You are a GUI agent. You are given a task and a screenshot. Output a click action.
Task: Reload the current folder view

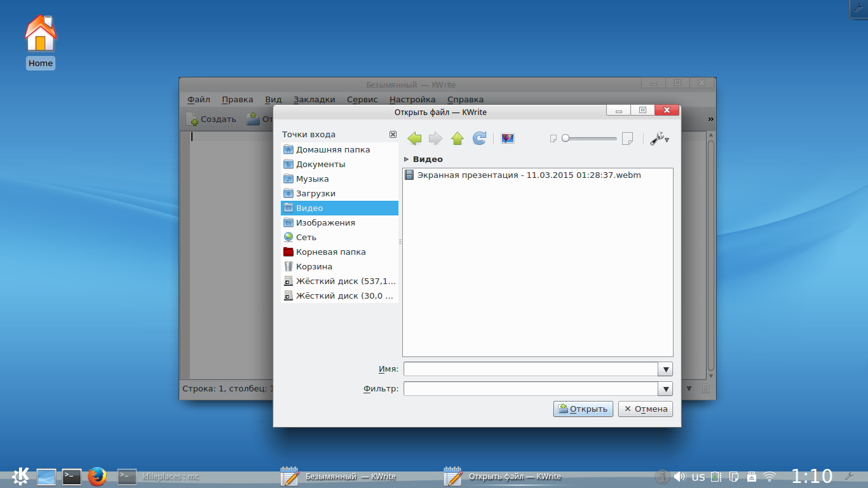point(480,139)
